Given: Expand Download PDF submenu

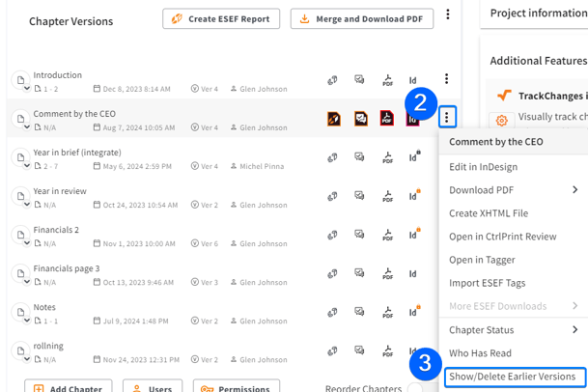Looking at the screenshot, I should pyautogui.click(x=574, y=190).
